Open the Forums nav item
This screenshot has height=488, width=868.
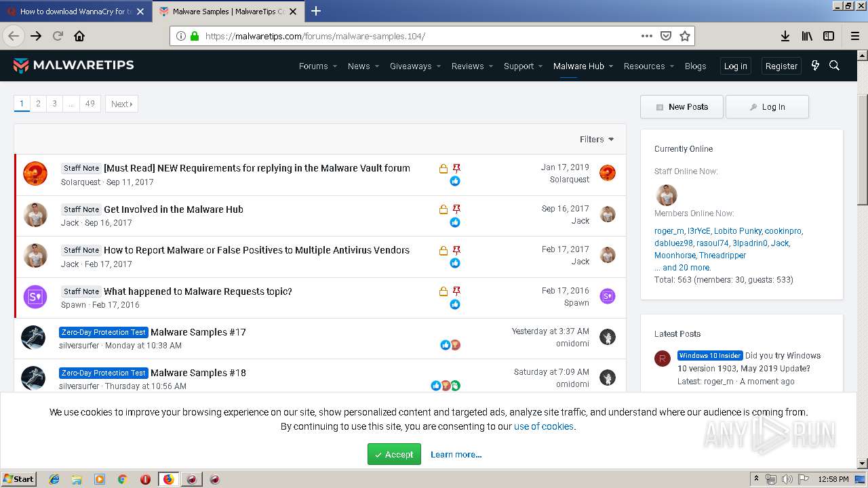(313, 66)
